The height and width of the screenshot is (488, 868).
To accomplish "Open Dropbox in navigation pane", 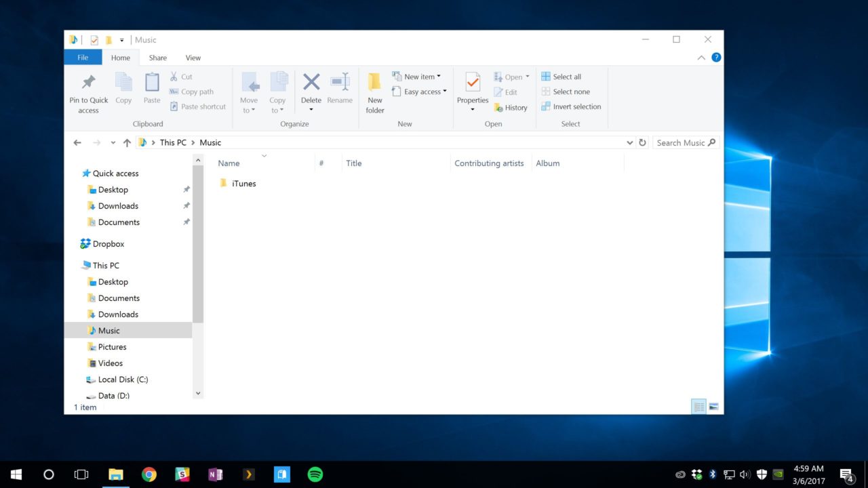I will [108, 244].
